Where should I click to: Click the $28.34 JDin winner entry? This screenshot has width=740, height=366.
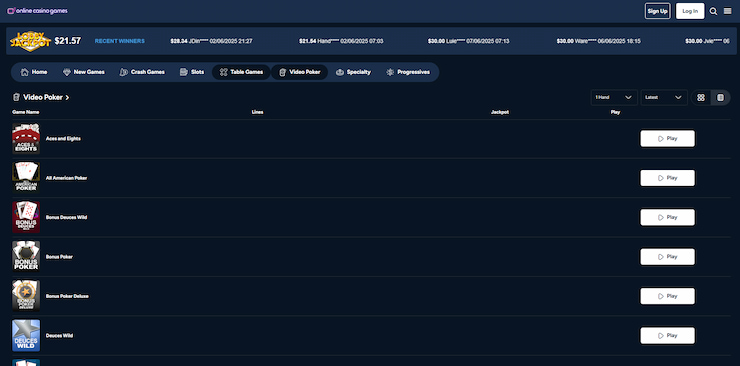[211, 41]
